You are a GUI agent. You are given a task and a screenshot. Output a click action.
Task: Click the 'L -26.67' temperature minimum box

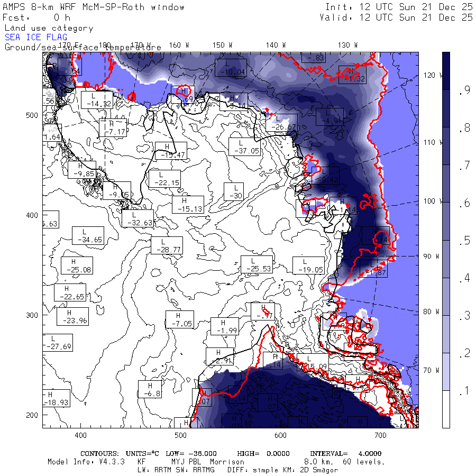point(282,123)
